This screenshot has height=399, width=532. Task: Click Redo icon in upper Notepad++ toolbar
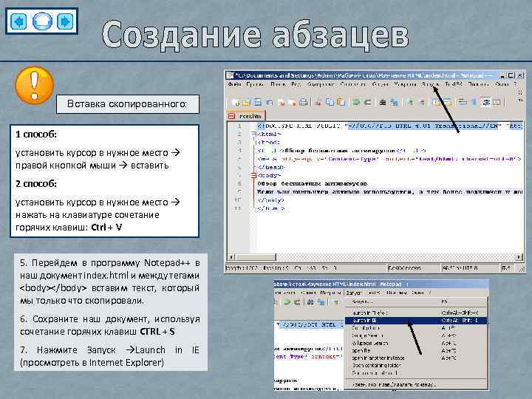tap(367, 102)
